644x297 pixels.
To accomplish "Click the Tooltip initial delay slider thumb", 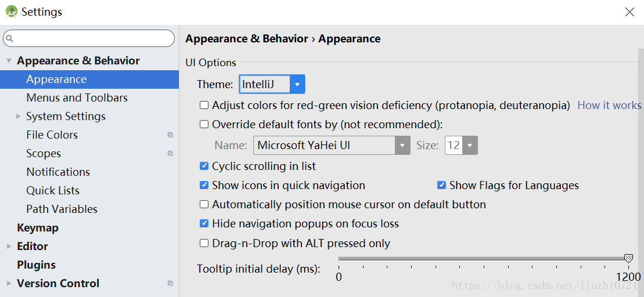I will tap(628, 259).
